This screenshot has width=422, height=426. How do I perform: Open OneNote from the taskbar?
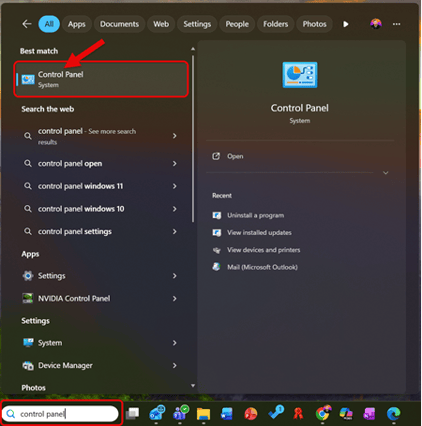coord(369,414)
